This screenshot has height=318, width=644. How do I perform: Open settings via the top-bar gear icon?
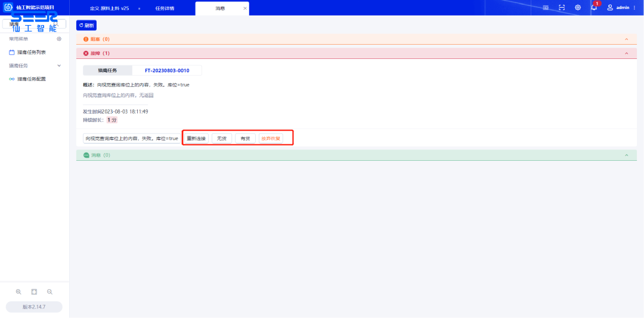(578, 8)
